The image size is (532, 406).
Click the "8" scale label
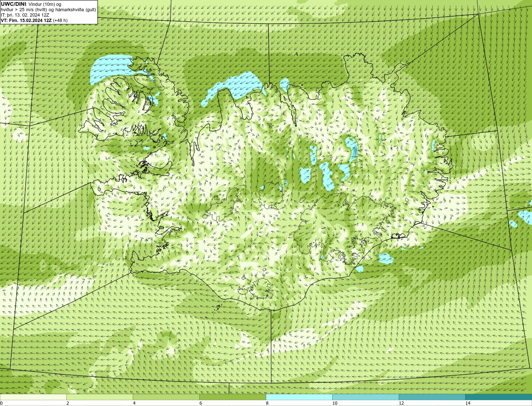pyautogui.click(x=267, y=403)
